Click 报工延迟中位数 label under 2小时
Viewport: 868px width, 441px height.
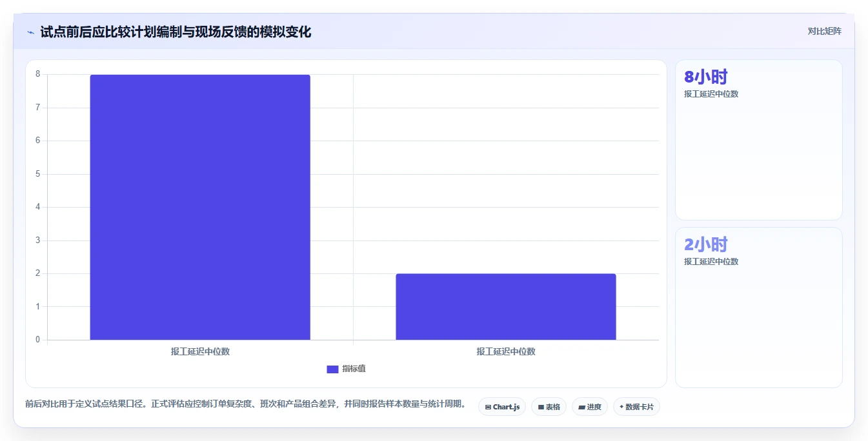click(x=711, y=262)
